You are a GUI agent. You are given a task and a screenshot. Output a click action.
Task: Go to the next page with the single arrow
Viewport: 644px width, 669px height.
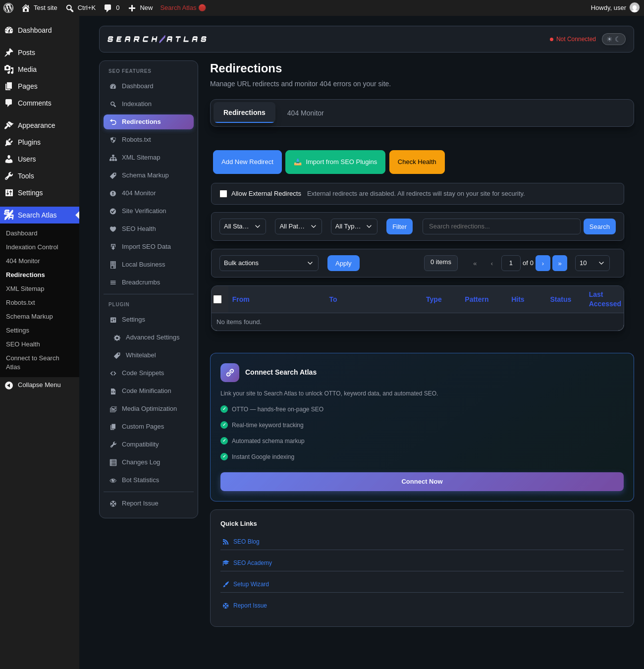tap(543, 263)
